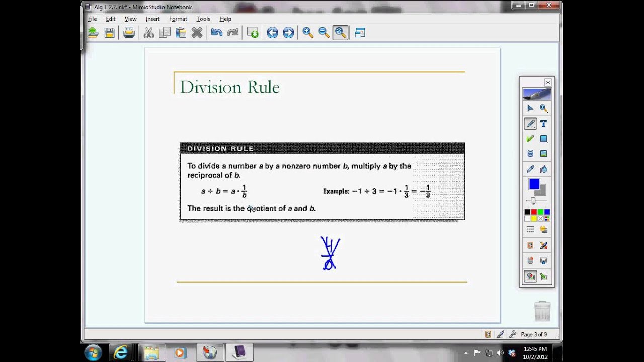Open the Tools menu
Image resolution: width=644 pixels, height=362 pixels.
tap(203, 19)
